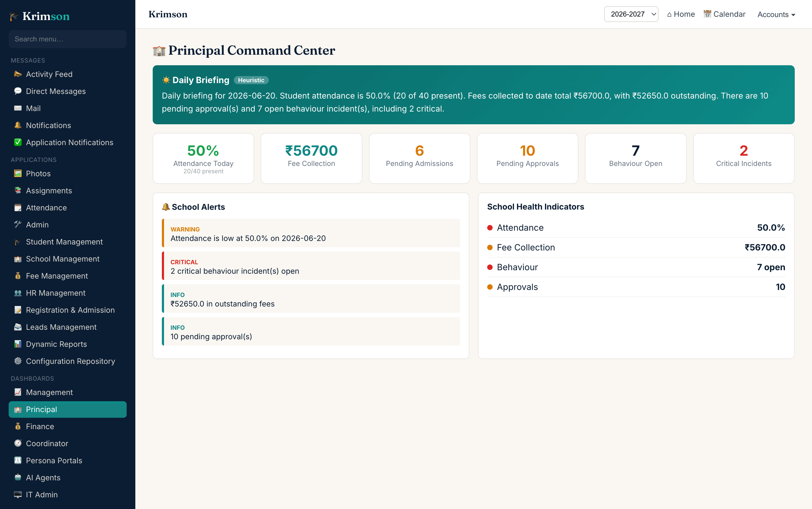Click the WARNING low attendance alert

pos(311,233)
